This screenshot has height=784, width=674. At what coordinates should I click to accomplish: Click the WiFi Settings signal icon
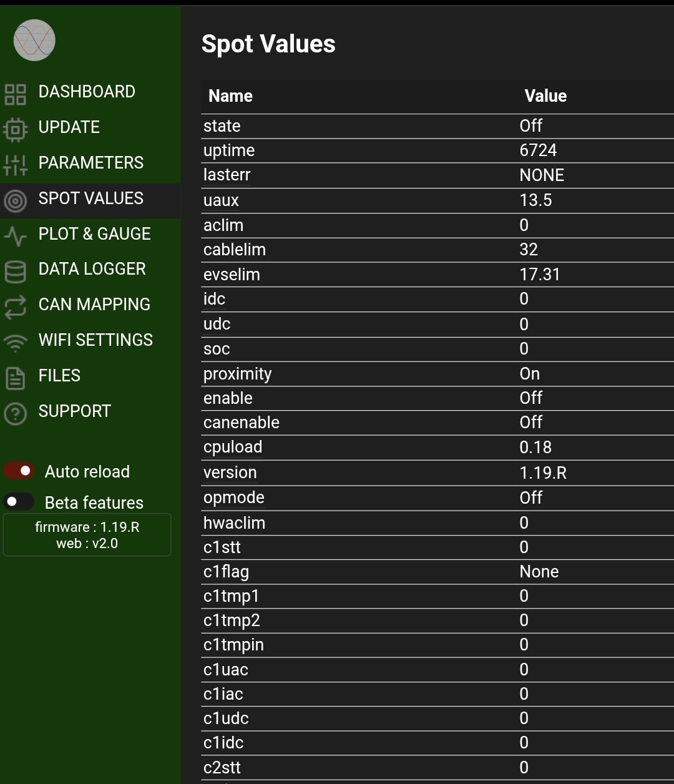(15, 342)
